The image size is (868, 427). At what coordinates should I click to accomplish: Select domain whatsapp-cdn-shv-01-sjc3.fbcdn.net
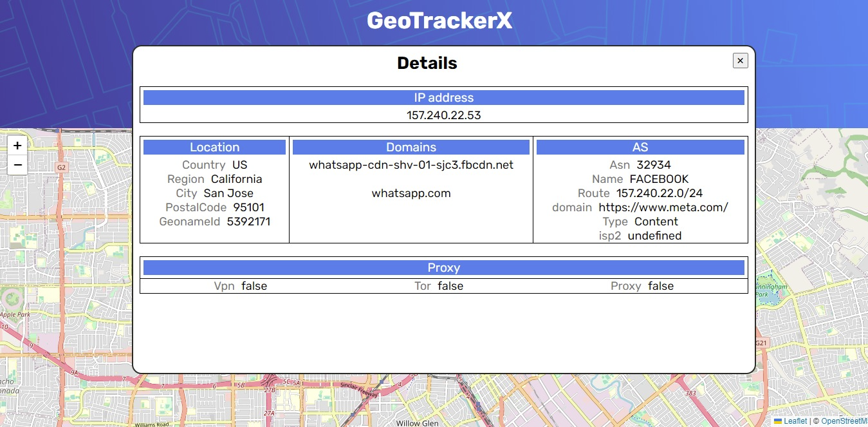(x=411, y=165)
